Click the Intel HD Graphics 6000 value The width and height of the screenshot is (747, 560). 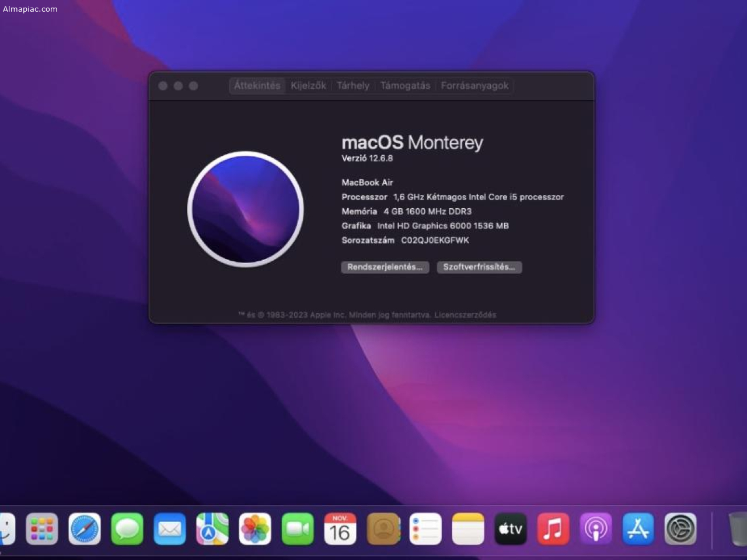[x=443, y=226]
